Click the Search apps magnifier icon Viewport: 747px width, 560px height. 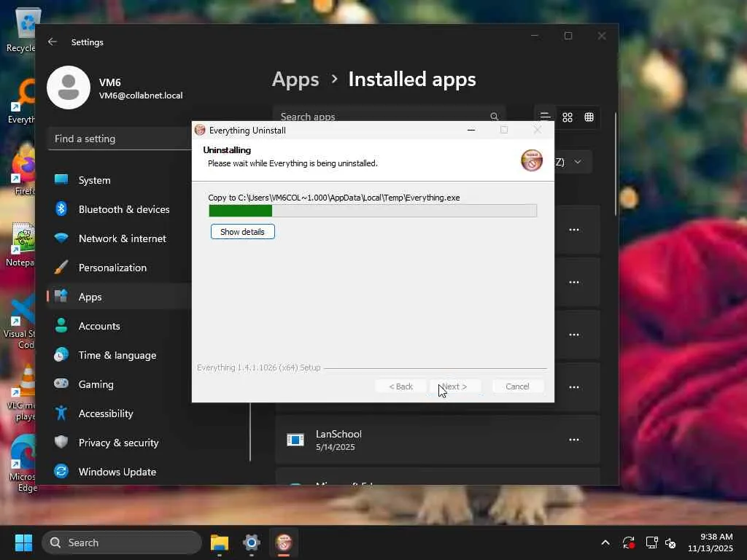pos(494,116)
